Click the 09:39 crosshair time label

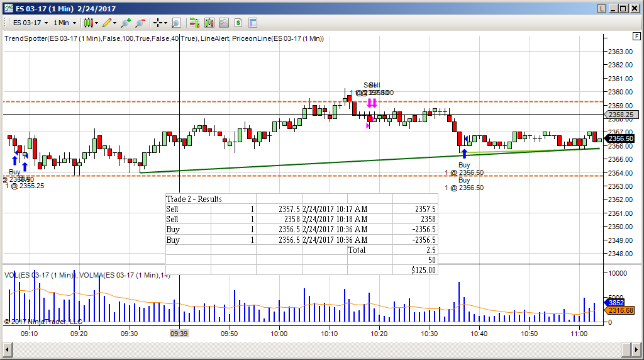tap(179, 334)
